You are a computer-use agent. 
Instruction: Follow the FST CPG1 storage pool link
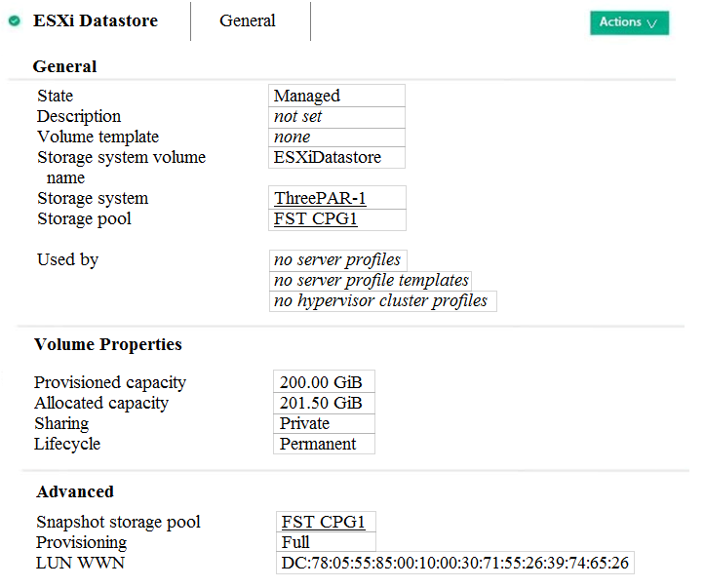click(x=316, y=219)
